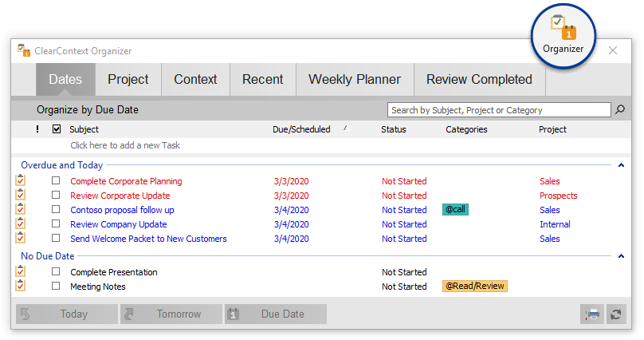This screenshot has width=644, height=340.
Task: Check off Send Welcome Packet to New Customers
Action: click(56, 238)
